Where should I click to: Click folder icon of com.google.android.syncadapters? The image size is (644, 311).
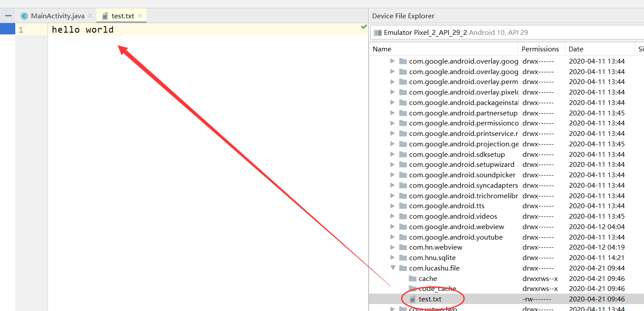pyautogui.click(x=403, y=186)
